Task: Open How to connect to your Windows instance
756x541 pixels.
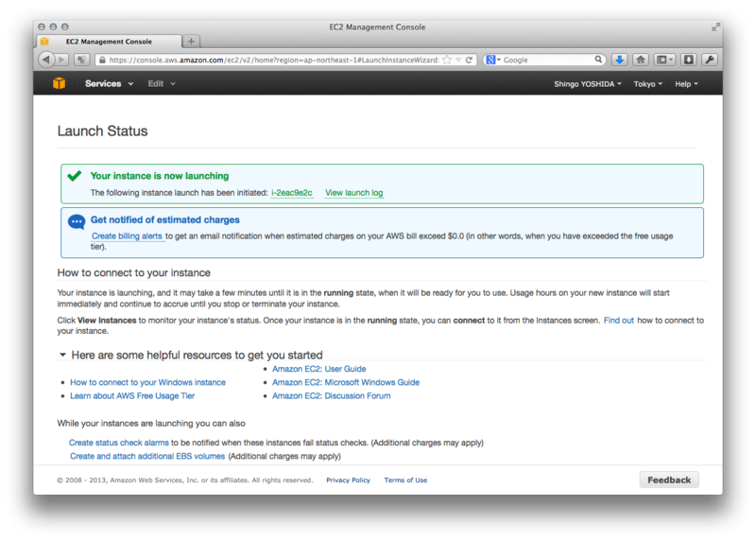Action: 148,382
